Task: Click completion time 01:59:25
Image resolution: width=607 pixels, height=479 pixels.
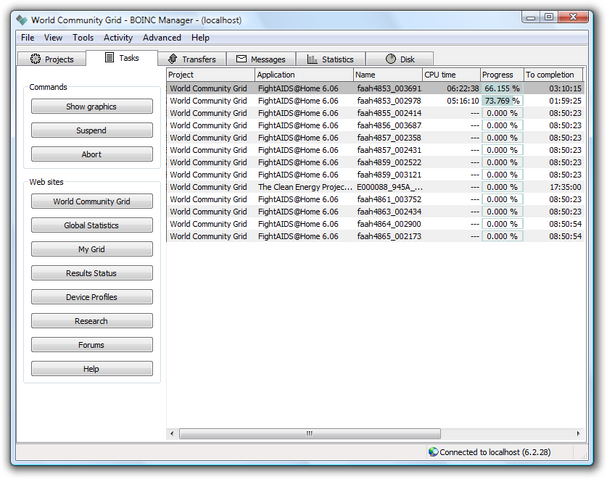Action: point(565,101)
